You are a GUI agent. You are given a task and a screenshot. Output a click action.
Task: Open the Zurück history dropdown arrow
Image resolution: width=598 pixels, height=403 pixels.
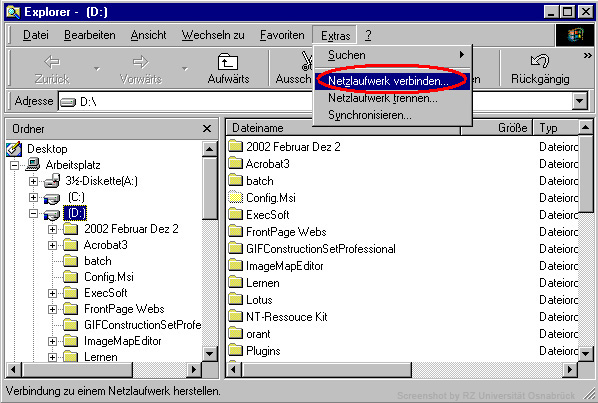pos(97,69)
